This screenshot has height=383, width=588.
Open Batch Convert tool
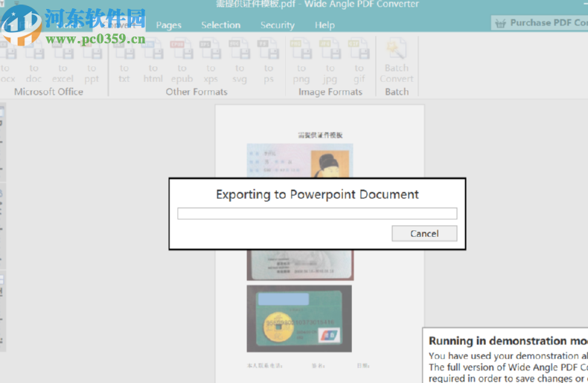click(x=397, y=61)
